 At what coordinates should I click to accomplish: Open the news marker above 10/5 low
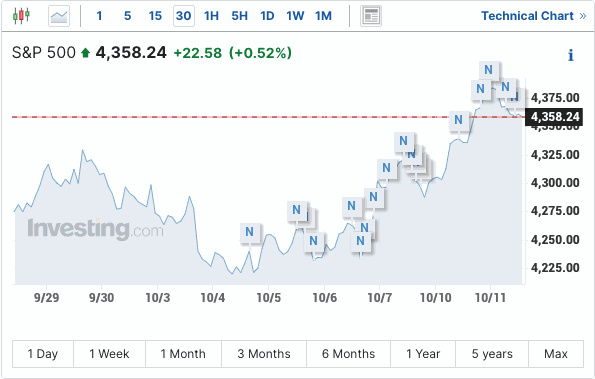pyautogui.click(x=249, y=232)
